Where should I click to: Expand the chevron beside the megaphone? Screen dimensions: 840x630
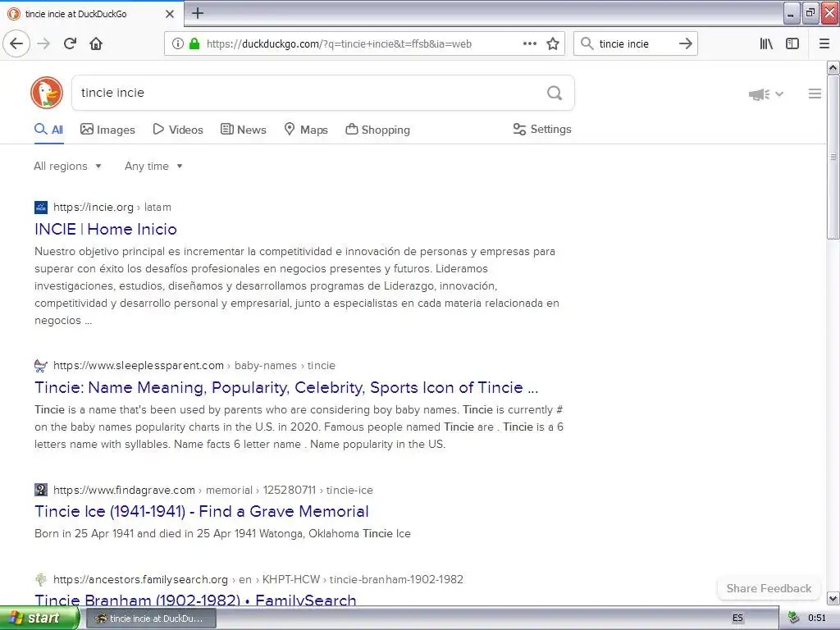pos(779,94)
